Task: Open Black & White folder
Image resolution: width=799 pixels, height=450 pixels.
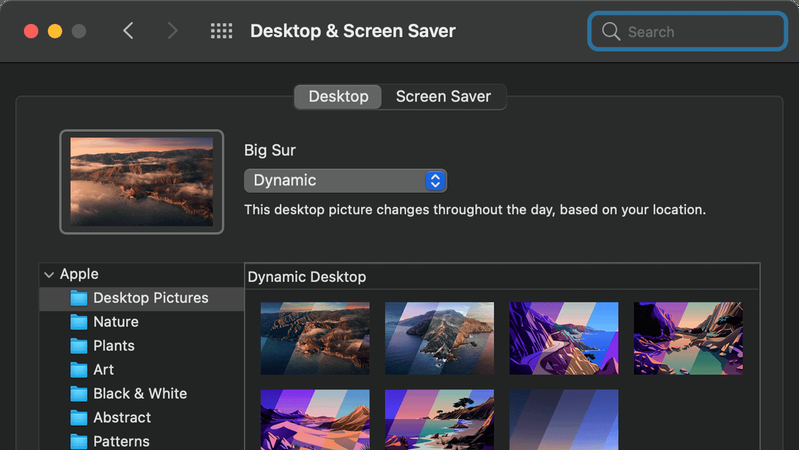Action: click(x=140, y=394)
